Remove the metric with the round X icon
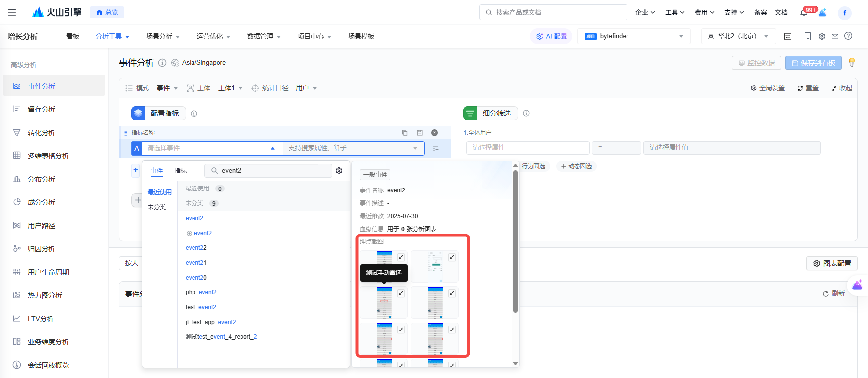This screenshot has height=378, width=868. pyautogui.click(x=434, y=133)
